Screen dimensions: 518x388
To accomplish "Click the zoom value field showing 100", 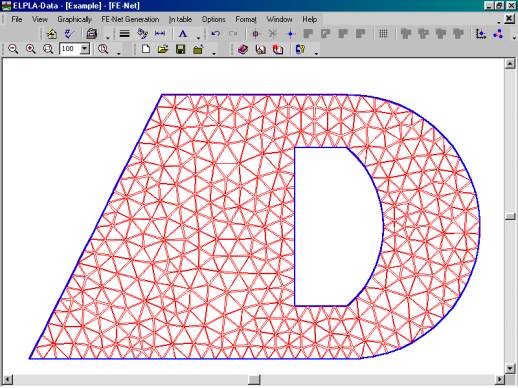I will 70,49.
